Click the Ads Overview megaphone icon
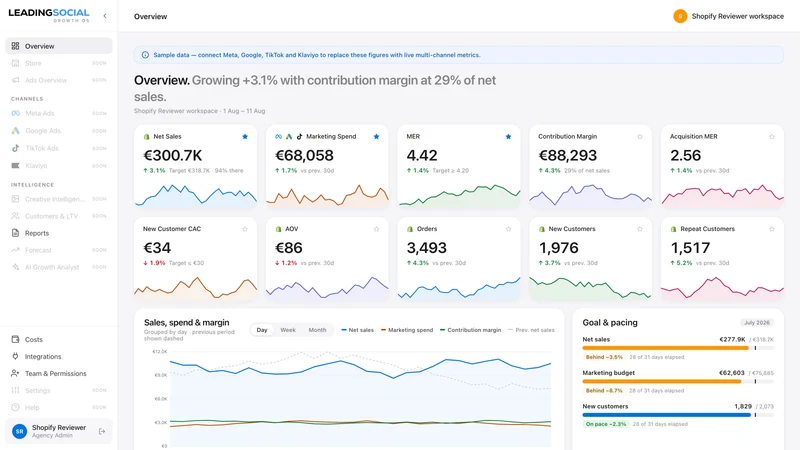The height and width of the screenshot is (450, 800). point(15,80)
